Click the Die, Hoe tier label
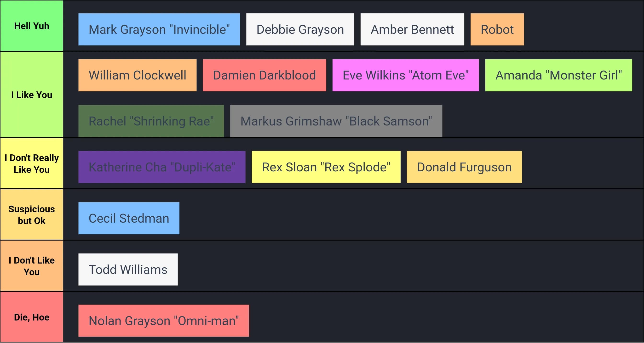 (x=31, y=317)
